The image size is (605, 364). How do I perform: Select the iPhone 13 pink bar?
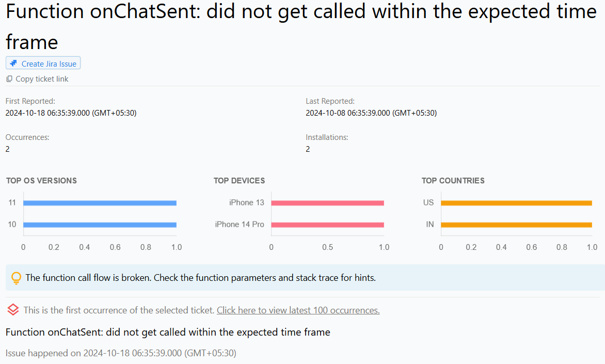(x=327, y=203)
